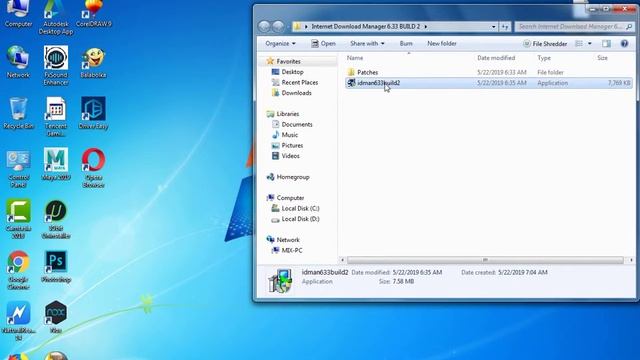Open the Network desktop icon
This screenshot has height=360, width=640.
[x=18, y=62]
